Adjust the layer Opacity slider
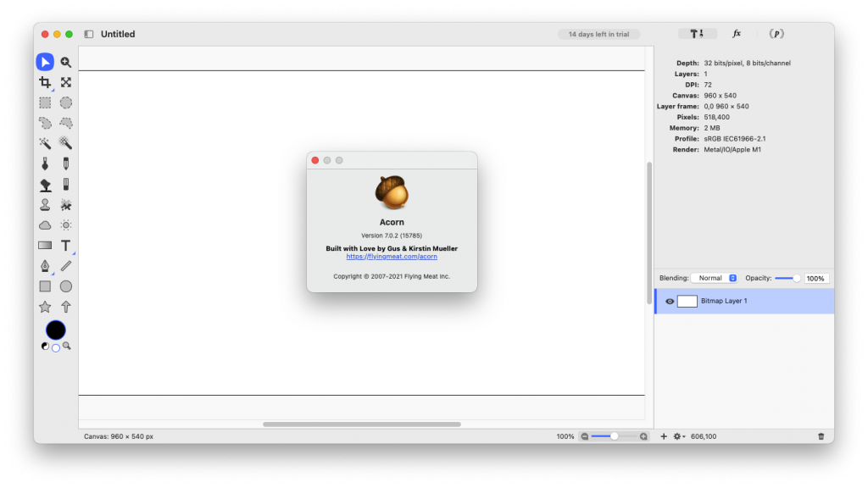Viewport: 868px width, 488px height. tap(787, 278)
